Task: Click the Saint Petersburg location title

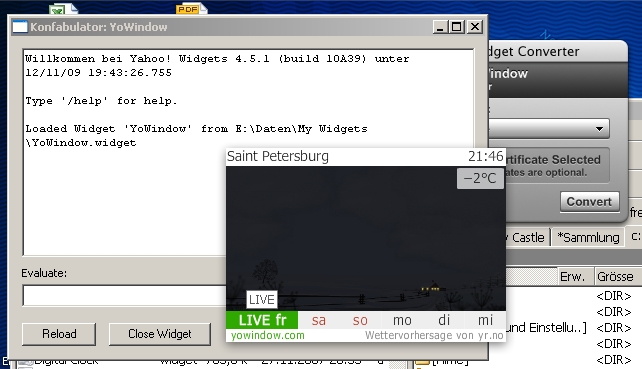Action: [278, 156]
